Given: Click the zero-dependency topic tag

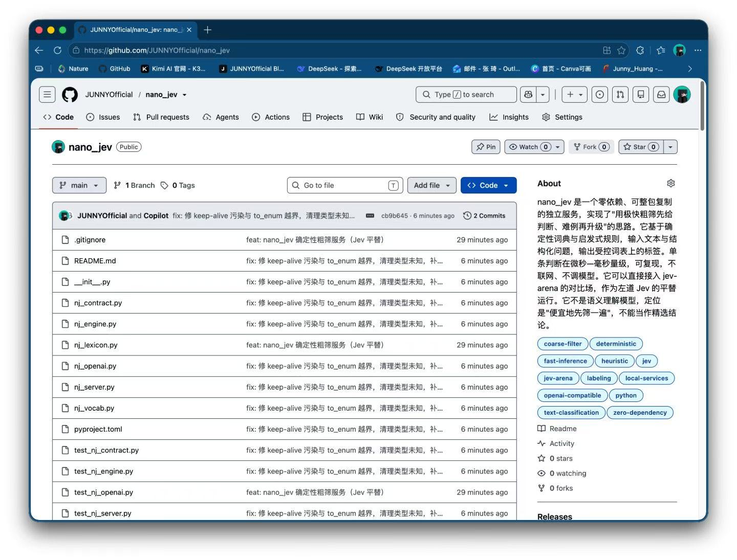Looking at the screenshot, I should (640, 413).
